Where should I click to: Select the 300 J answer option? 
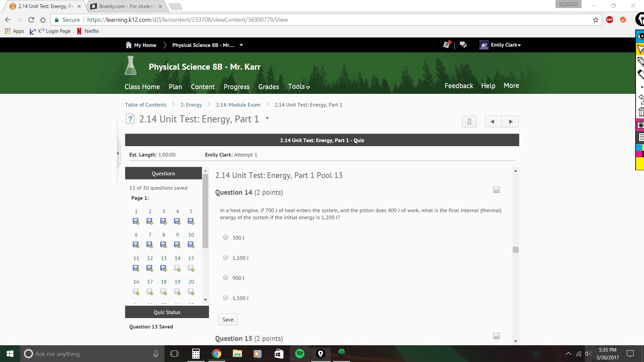[x=226, y=237]
